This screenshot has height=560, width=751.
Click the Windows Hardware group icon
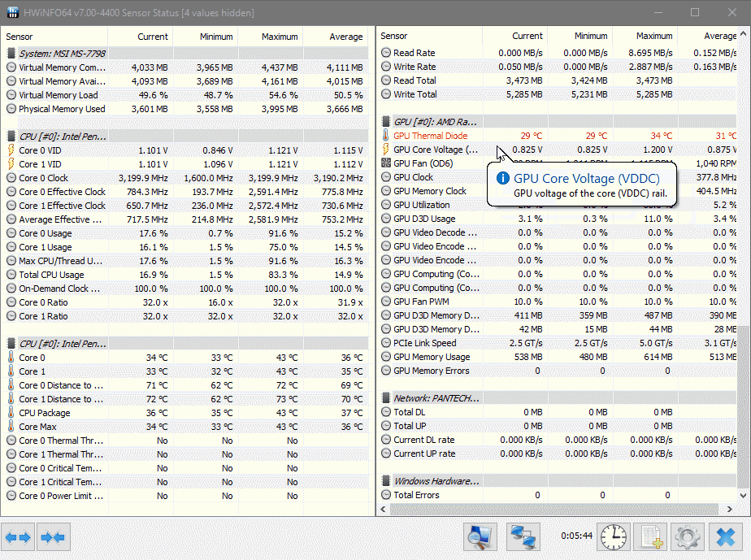click(x=385, y=481)
